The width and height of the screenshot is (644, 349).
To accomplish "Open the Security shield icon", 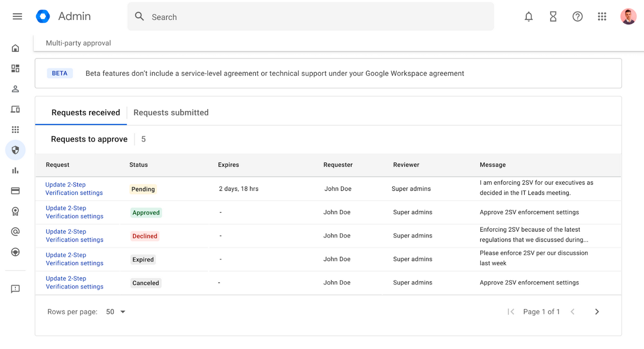I will tap(15, 150).
